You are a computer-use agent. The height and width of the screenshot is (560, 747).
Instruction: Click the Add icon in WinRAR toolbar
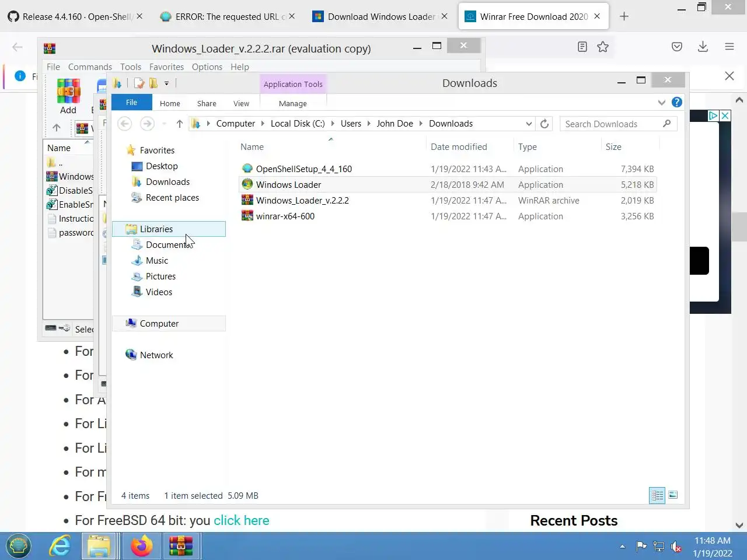click(x=68, y=96)
